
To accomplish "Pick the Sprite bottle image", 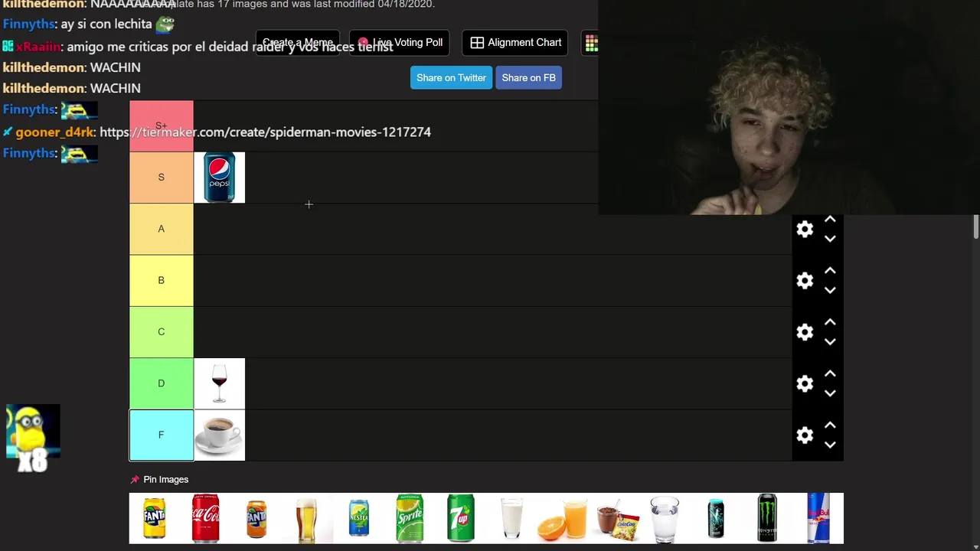I will click(x=410, y=518).
